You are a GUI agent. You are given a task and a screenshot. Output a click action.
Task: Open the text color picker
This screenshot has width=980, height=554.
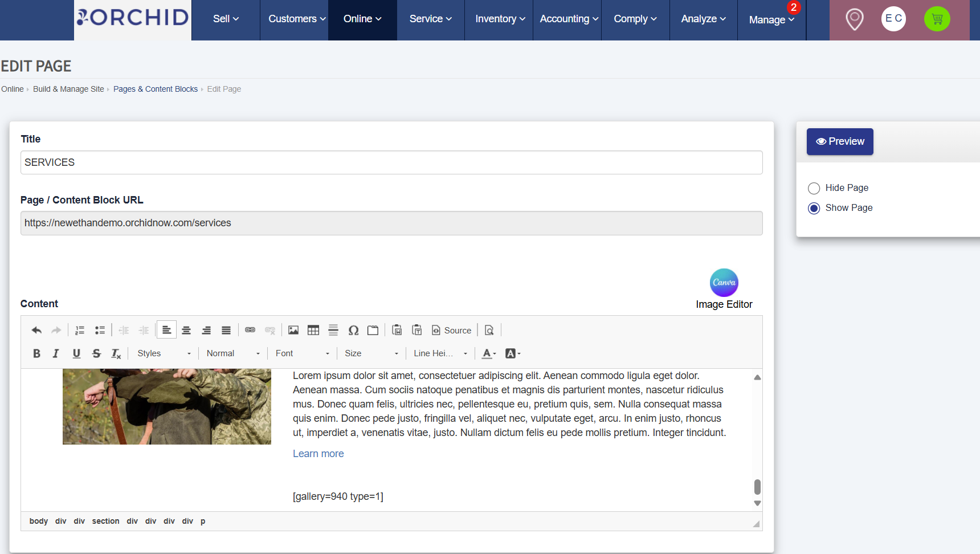click(x=489, y=353)
